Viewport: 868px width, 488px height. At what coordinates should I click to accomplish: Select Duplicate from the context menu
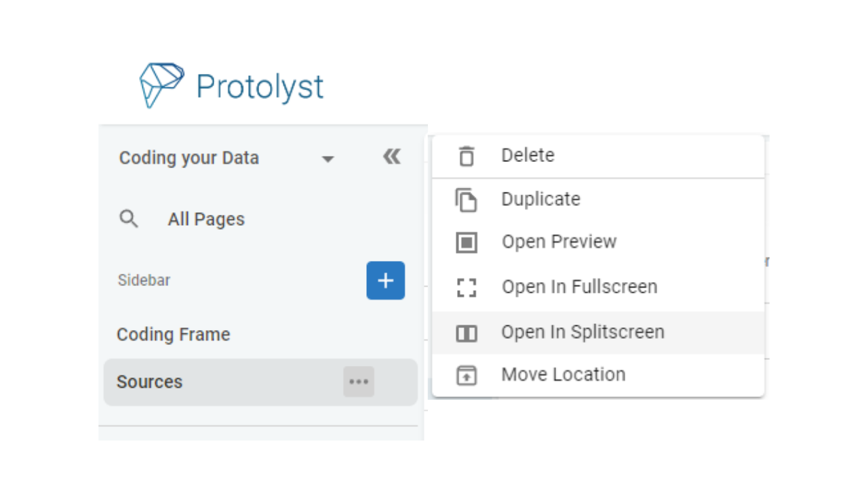540,199
